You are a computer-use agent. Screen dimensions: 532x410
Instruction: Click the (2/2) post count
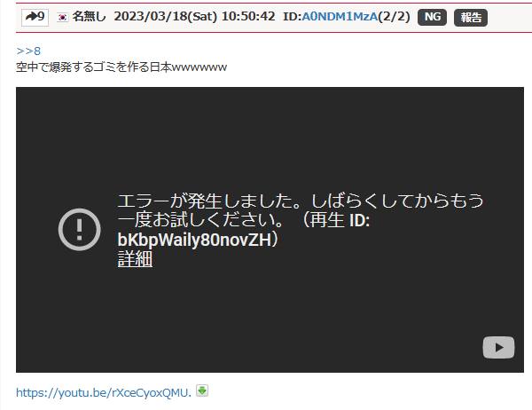tap(394, 16)
